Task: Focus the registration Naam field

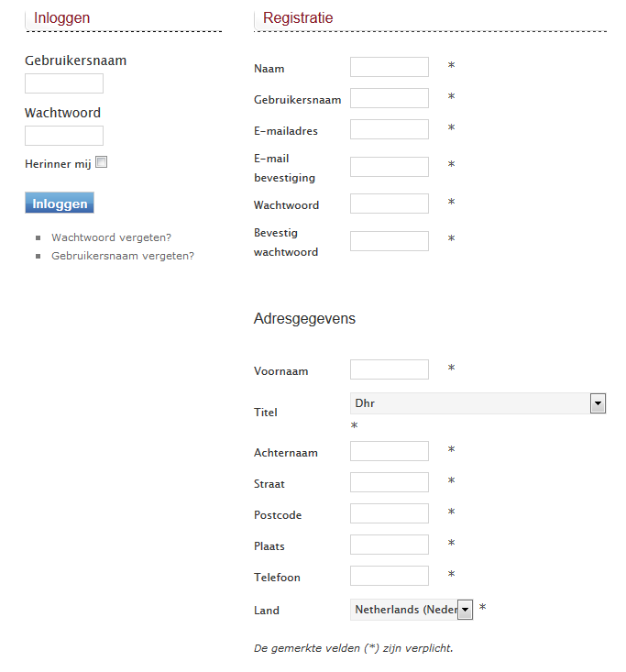Action: tap(390, 67)
